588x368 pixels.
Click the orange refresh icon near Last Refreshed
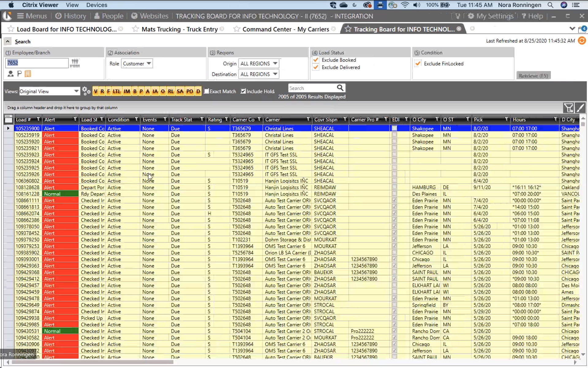582,41
